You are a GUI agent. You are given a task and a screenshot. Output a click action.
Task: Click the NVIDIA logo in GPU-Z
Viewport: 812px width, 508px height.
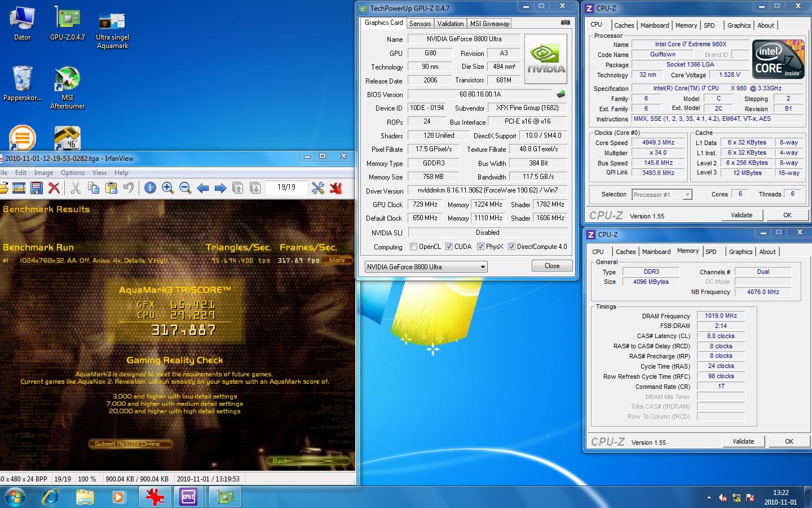[545, 59]
